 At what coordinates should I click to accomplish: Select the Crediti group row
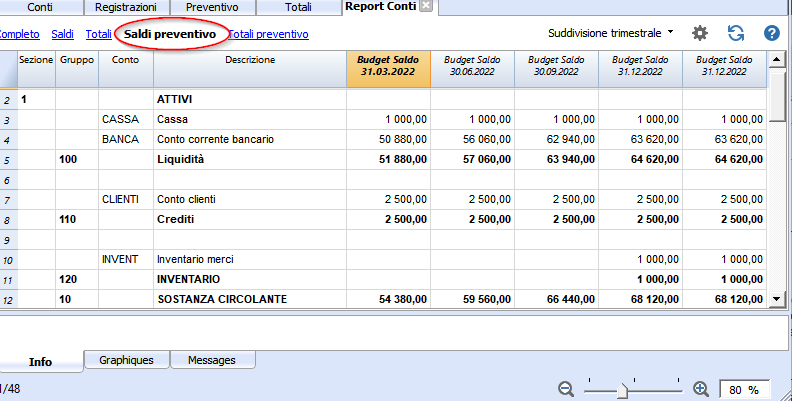250,219
